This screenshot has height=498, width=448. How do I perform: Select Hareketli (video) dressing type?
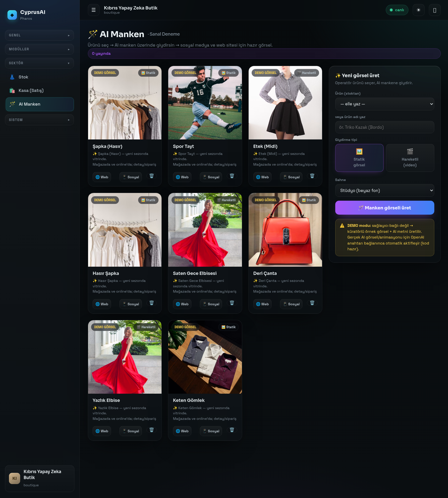click(410, 158)
